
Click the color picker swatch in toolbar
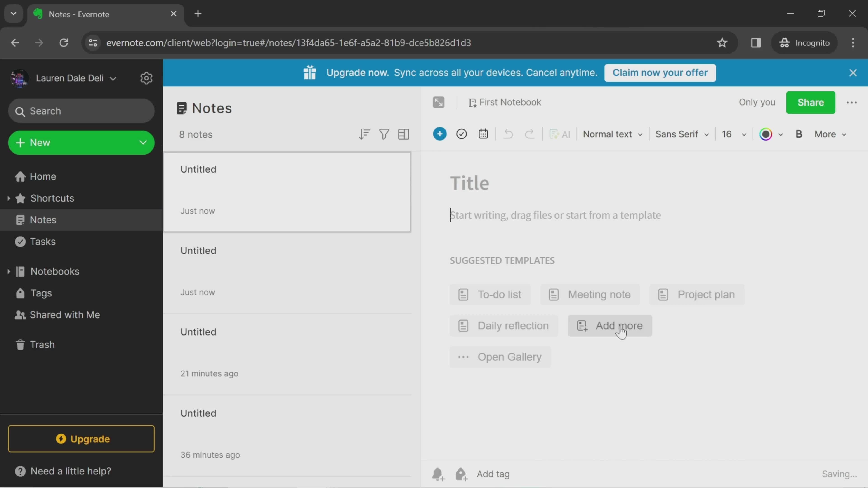[766, 134]
